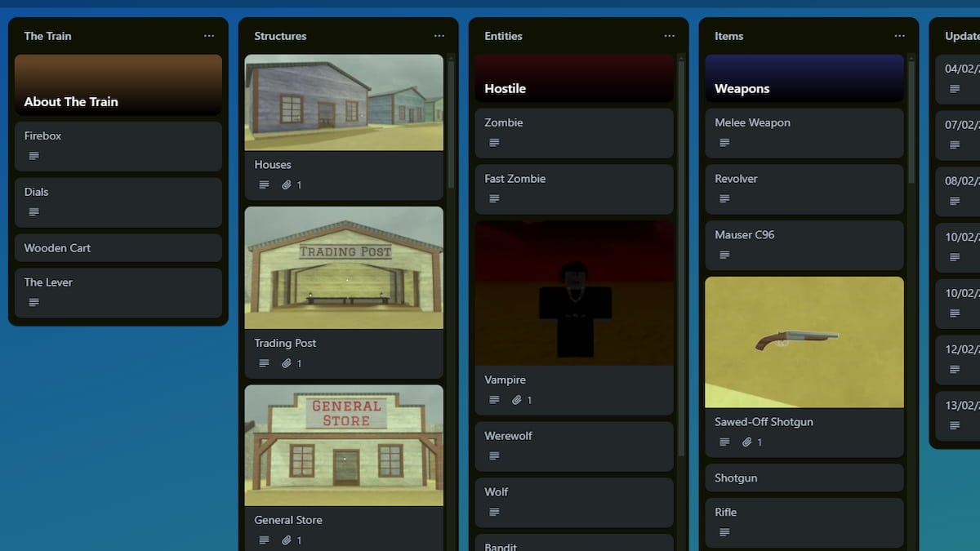Select the Fast Zombie card
The width and height of the screenshot is (980, 551).
tap(573, 188)
